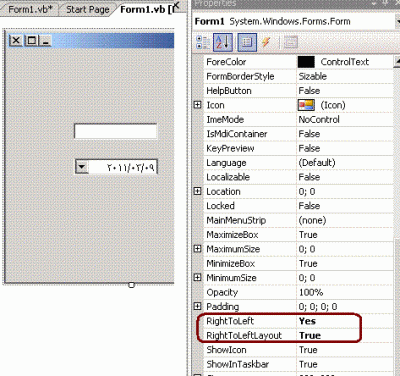Show the Properties page icon
Viewport: 400px width, 376px height.
click(247, 42)
